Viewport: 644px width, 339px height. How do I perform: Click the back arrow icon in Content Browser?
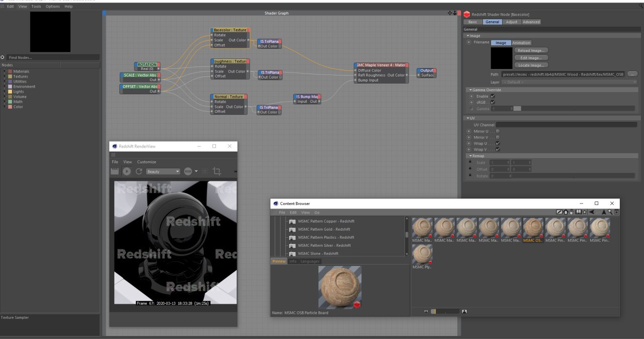(x=592, y=212)
